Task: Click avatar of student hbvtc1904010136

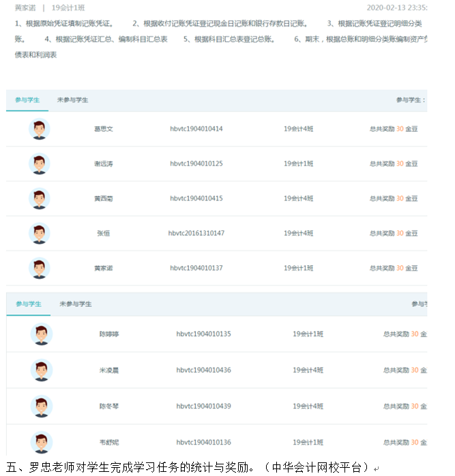Action: [x=42, y=442]
